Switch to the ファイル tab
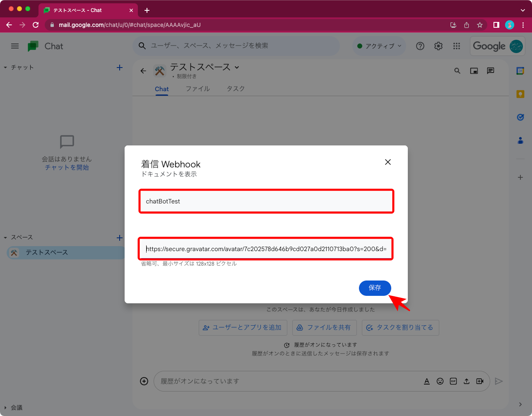The height and width of the screenshot is (416, 532). click(x=197, y=89)
